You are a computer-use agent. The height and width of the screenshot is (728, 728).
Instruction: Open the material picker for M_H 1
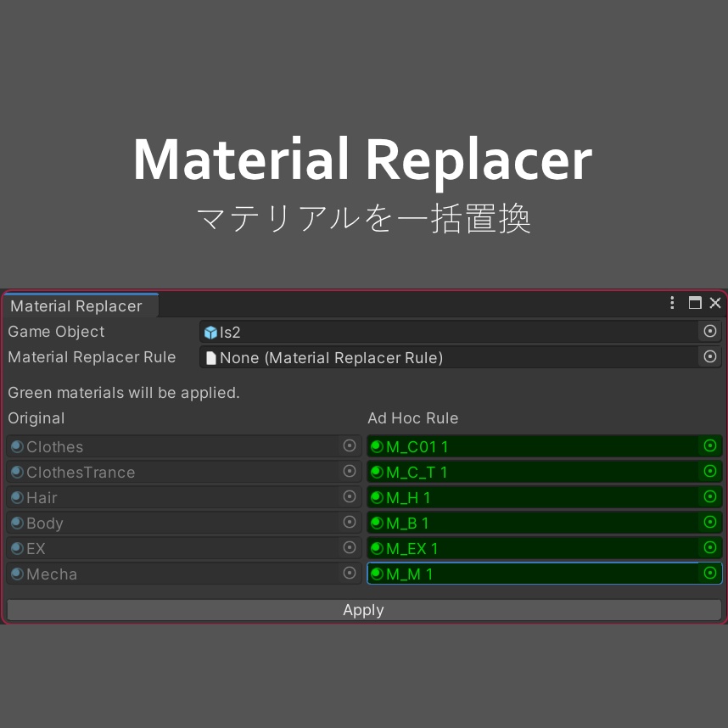click(708, 497)
